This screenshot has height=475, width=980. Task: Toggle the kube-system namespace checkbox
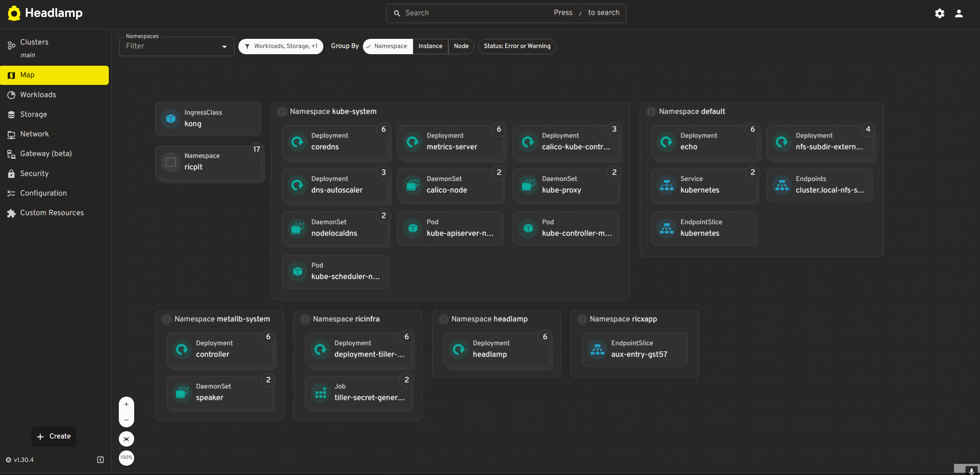[282, 112]
